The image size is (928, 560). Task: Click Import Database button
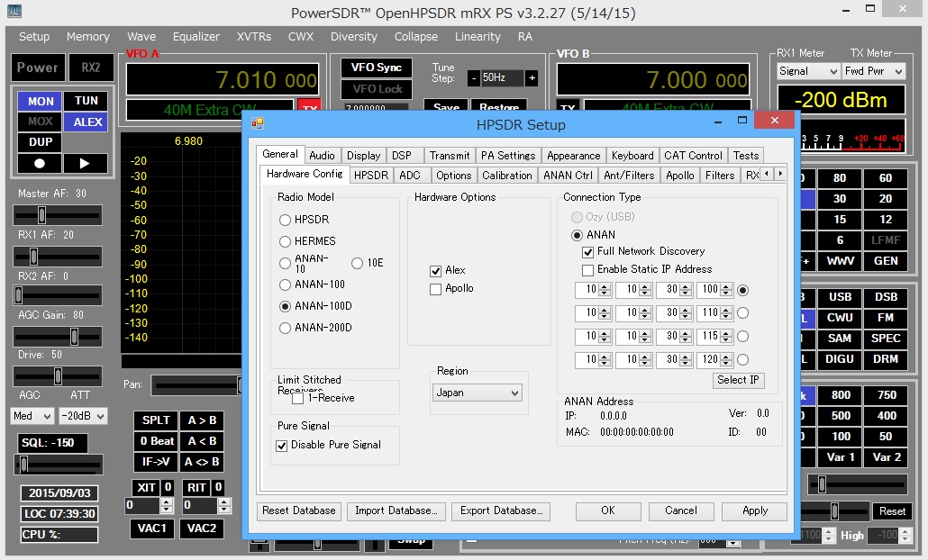tap(396, 510)
